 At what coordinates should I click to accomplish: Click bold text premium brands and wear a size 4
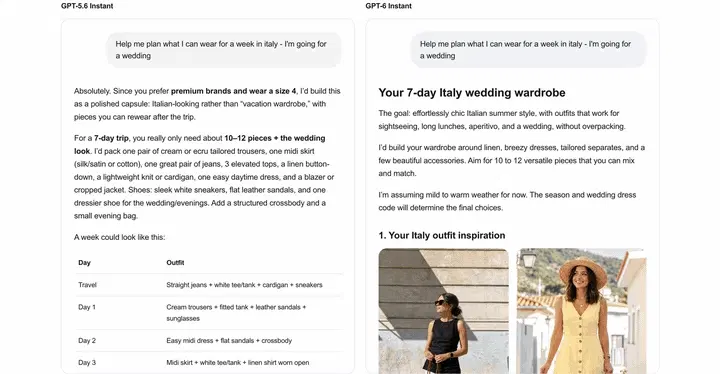pyautogui.click(x=234, y=91)
